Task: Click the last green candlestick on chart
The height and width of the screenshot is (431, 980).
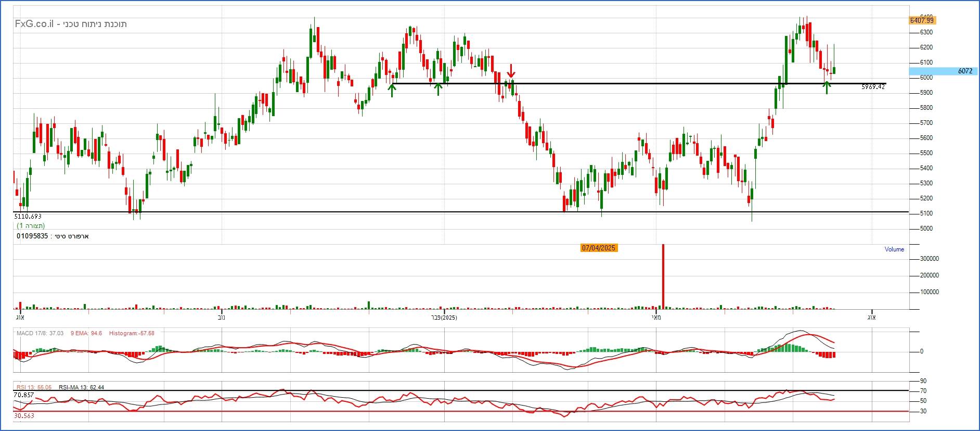Action: [x=834, y=70]
